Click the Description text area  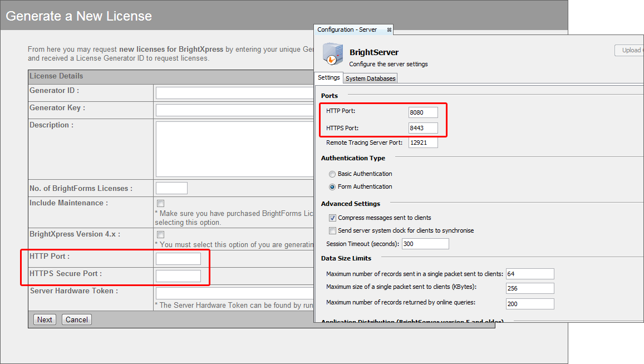tap(234, 149)
